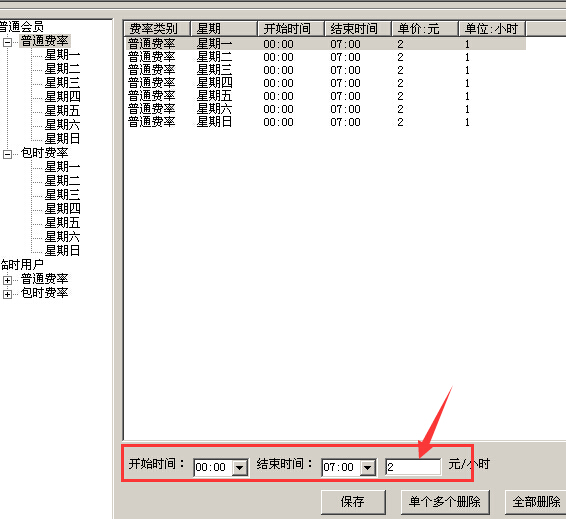Click the 单个多个删除 button
This screenshot has width=566, height=519.
[445, 502]
